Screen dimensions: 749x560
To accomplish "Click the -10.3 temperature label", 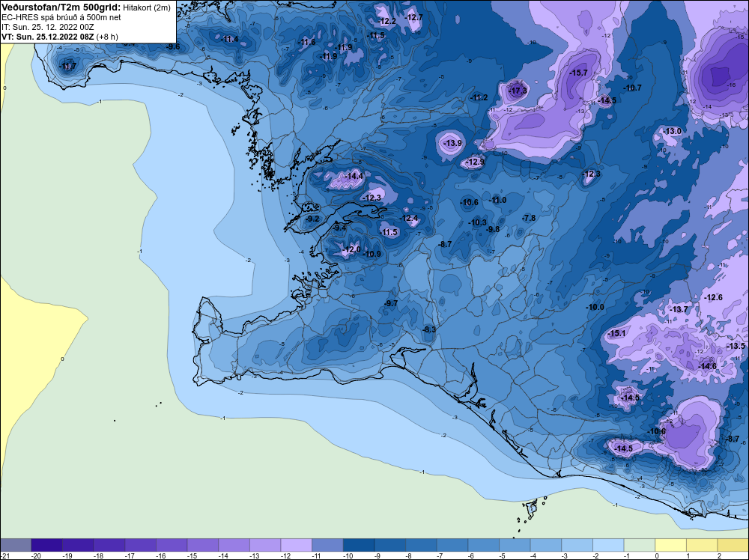I will click(x=477, y=222).
